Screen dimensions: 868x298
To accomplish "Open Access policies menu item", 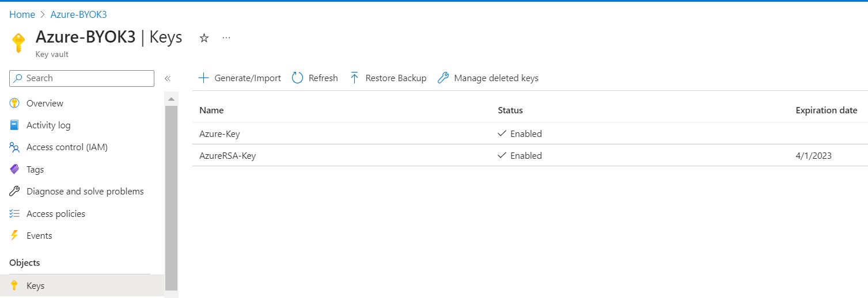I will (56, 214).
